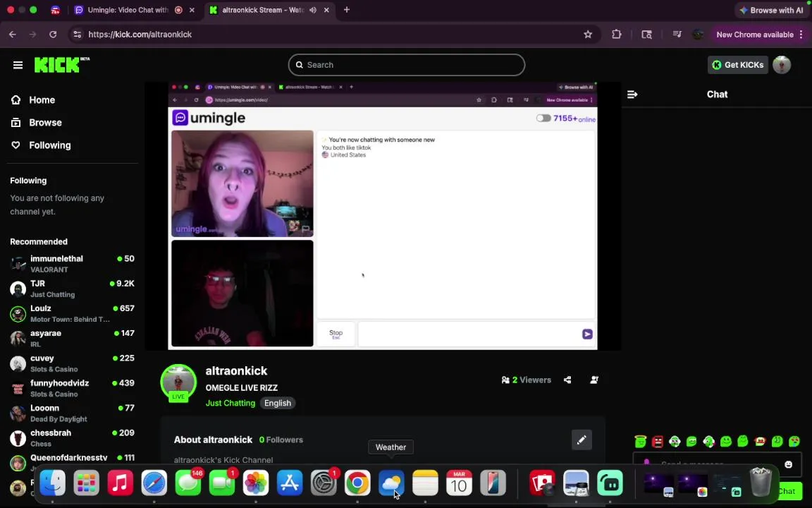
Task: Switch to Umingle Video Chat tab
Action: tap(128, 10)
